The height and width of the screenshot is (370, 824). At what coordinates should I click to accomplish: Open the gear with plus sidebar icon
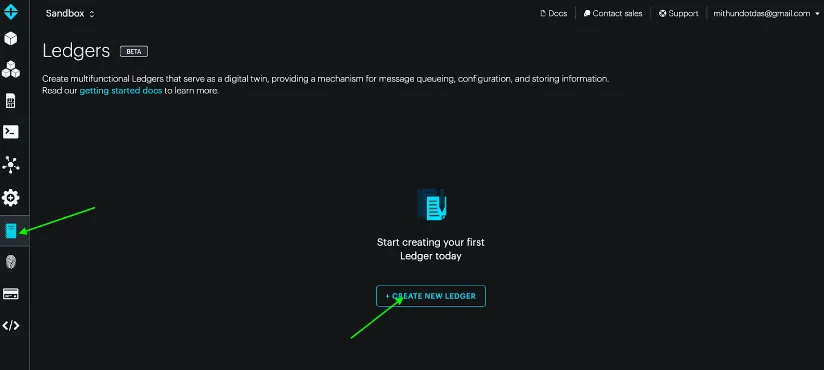pyautogui.click(x=11, y=198)
